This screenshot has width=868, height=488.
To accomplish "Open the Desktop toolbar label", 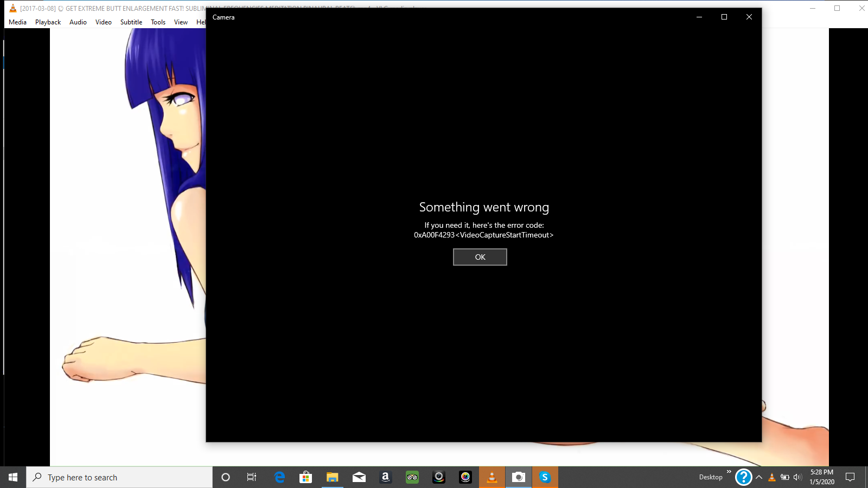I will (711, 477).
